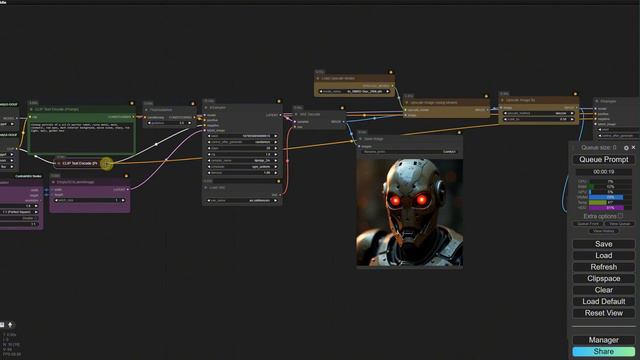Open Clipspace from side menu

coord(604,278)
